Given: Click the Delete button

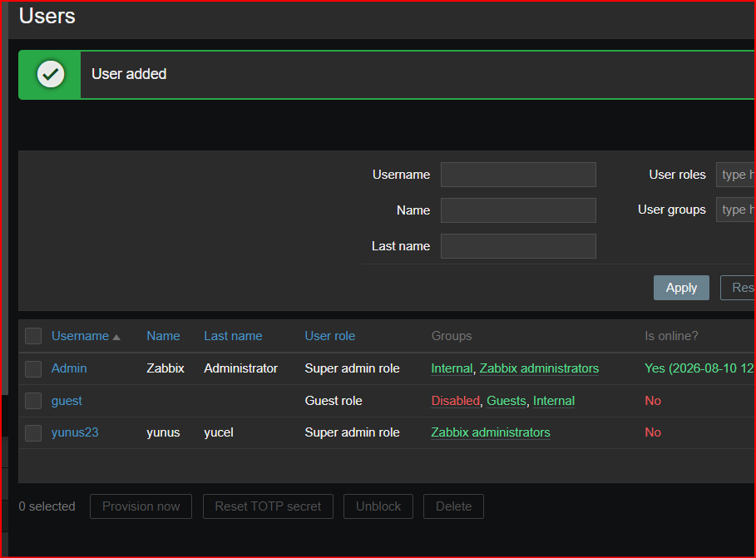Looking at the screenshot, I should [x=454, y=506].
